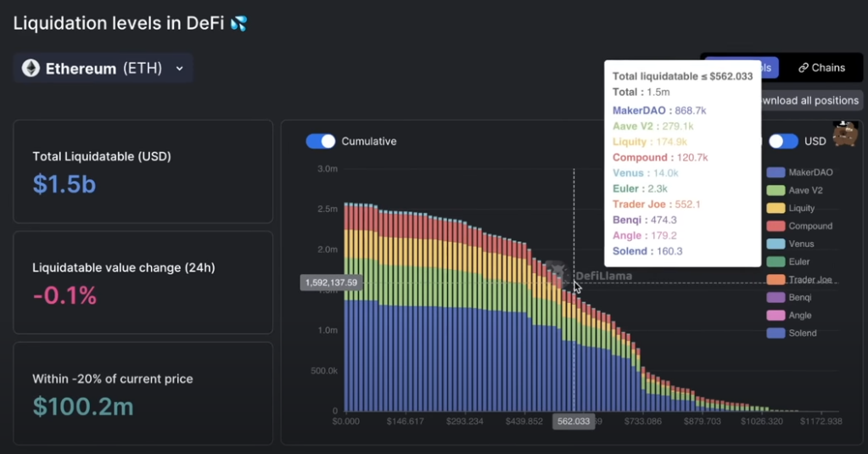This screenshot has width=868, height=454.
Task: Click the Ethereum logo icon
Action: coord(31,69)
